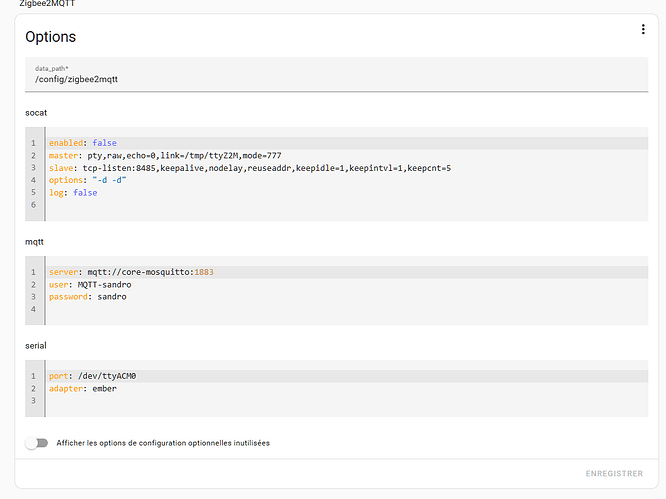This screenshot has width=666, height=499.
Task: Click the mqtt 'password: sandro' line
Action: pos(88,297)
